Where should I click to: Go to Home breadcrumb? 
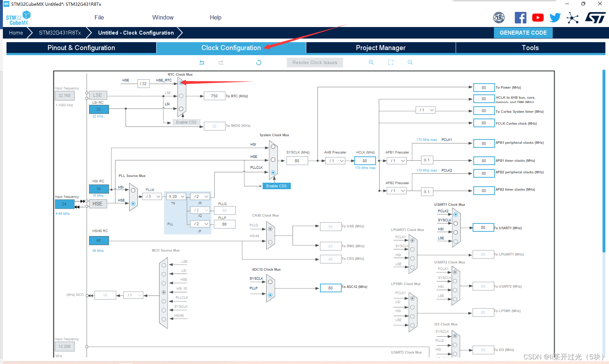16,33
